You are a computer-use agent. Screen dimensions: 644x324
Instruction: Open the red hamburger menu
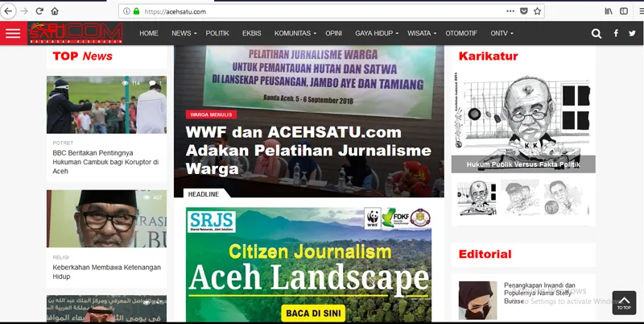click(x=13, y=33)
